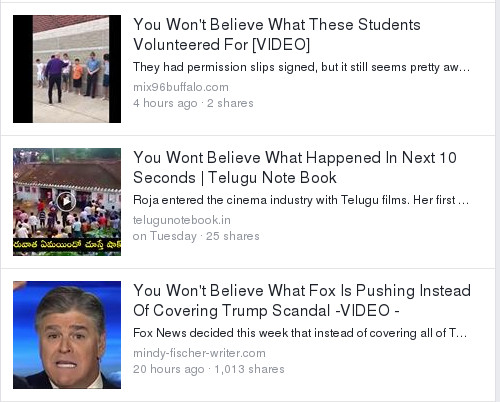
Task: Click the '4 hours ago' timestamp
Action: [x=165, y=103]
